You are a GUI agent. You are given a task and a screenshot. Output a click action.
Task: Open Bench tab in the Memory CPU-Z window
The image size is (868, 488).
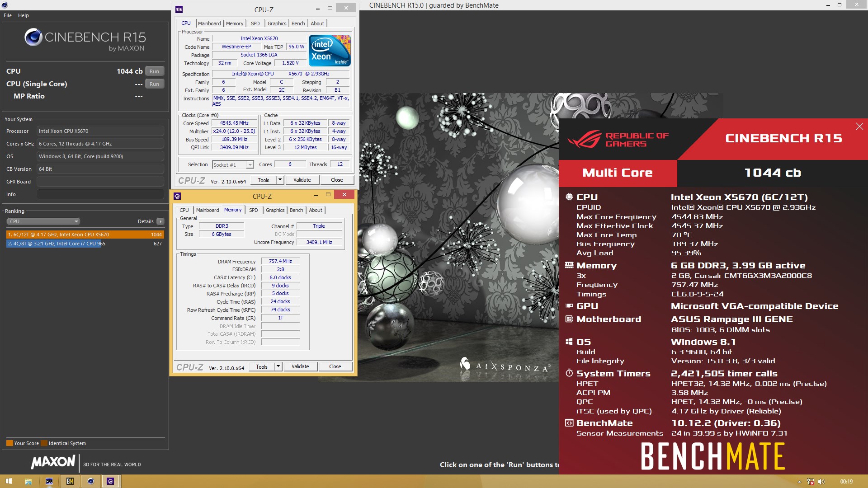pos(296,210)
